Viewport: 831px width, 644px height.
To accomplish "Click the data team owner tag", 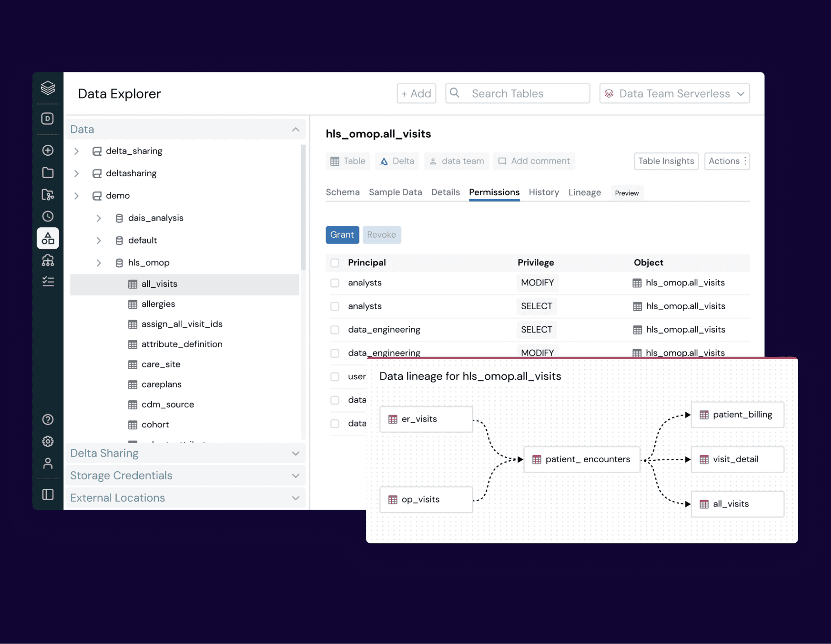I will [456, 161].
